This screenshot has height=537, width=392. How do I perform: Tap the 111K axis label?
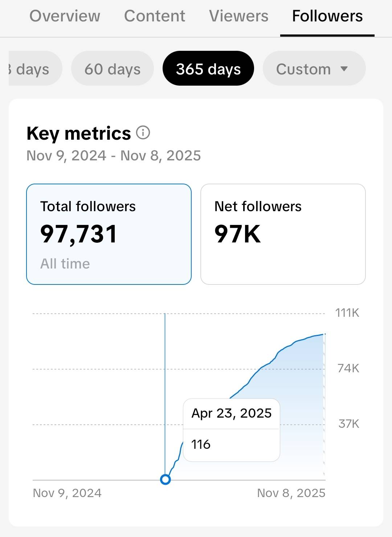pos(347,313)
